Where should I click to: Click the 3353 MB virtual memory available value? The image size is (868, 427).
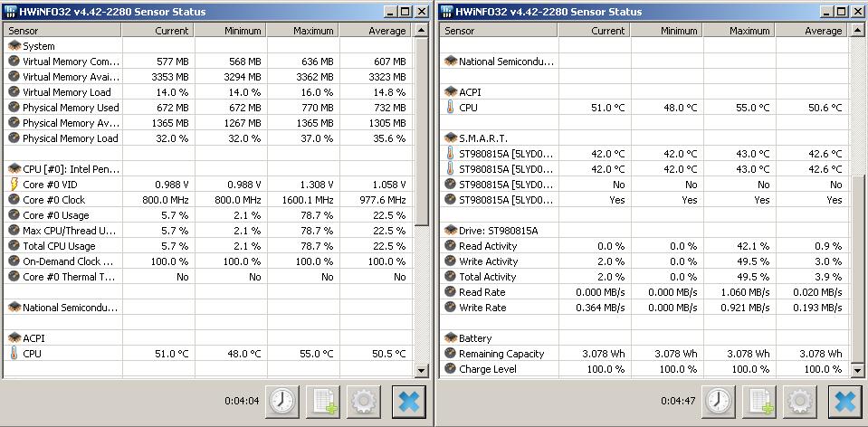(x=170, y=77)
